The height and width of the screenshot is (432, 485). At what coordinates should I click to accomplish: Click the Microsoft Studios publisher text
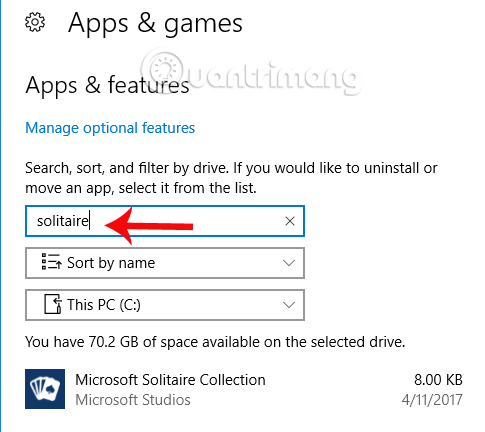point(133,400)
